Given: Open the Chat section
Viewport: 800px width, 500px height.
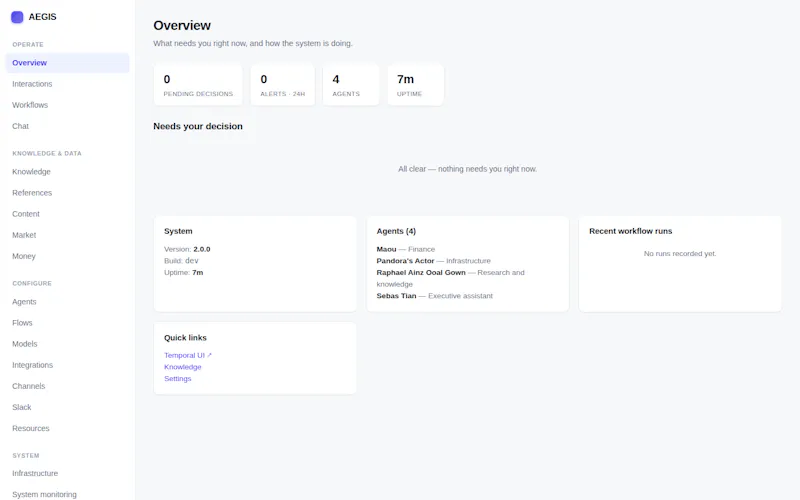Looking at the screenshot, I should (67, 126).
